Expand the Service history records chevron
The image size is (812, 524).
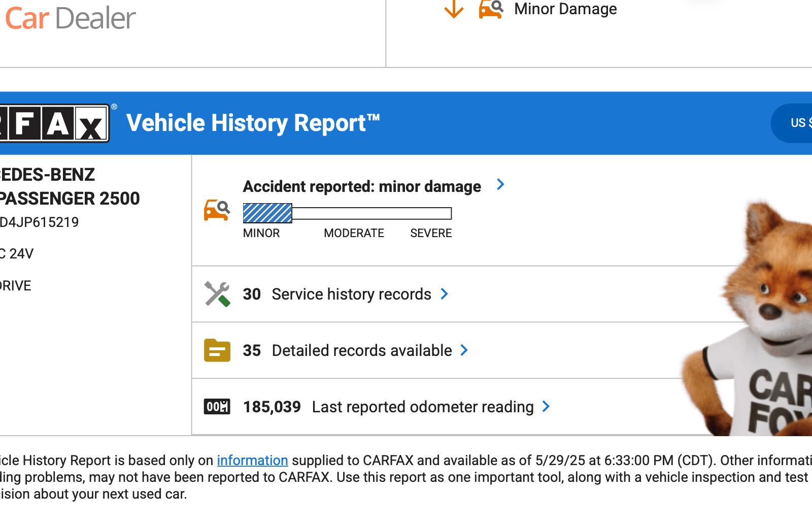(445, 294)
